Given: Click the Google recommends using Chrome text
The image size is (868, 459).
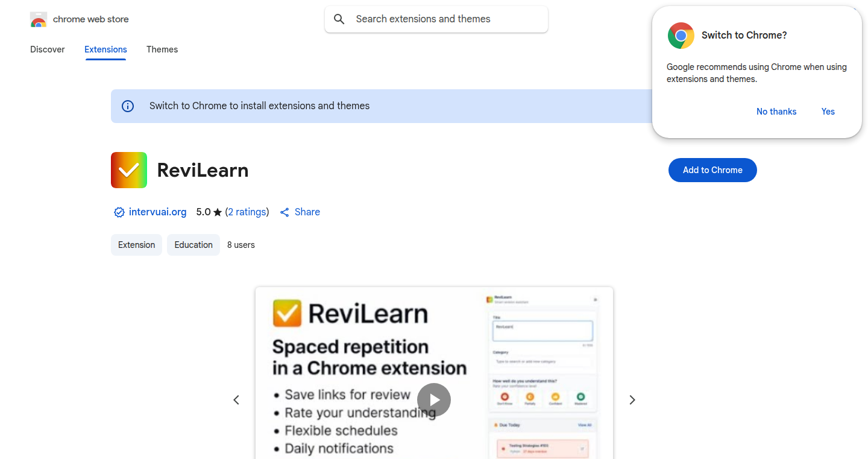Looking at the screenshot, I should tap(756, 73).
